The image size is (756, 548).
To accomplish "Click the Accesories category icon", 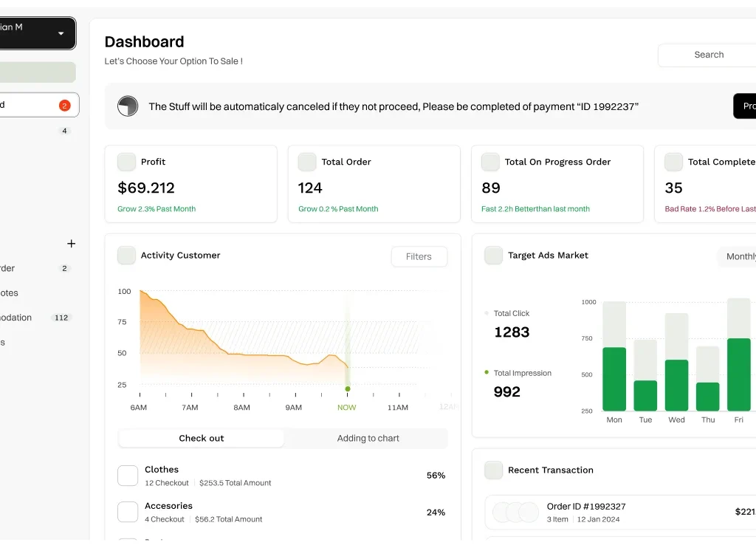I will click(128, 512).
